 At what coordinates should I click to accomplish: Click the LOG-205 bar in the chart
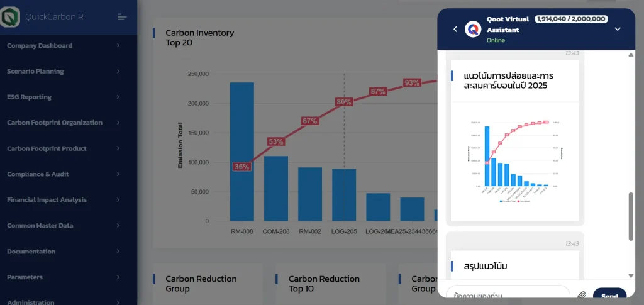344,195
